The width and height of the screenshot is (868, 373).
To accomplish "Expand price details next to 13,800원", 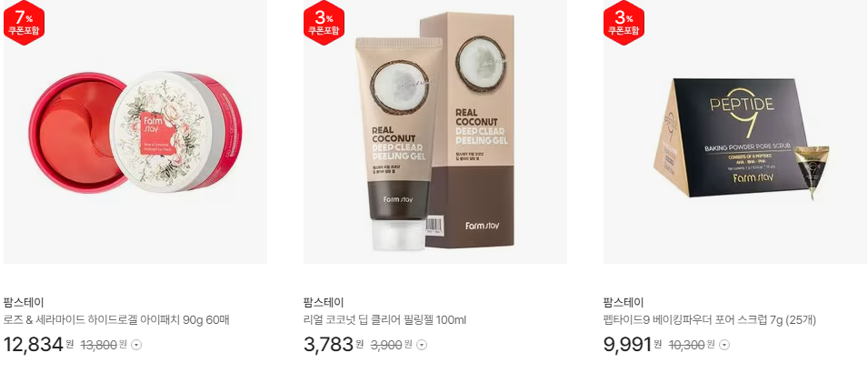I will [x=136, y=345].
